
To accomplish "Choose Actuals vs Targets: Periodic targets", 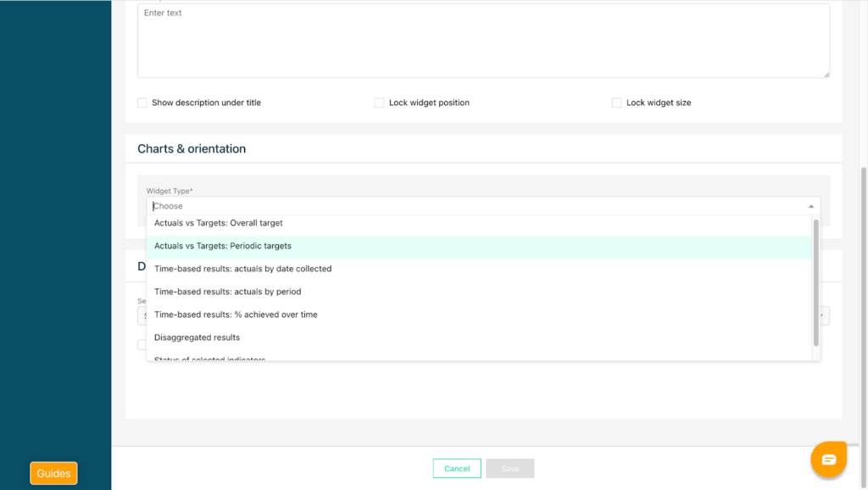I will (x=223, y=246).
